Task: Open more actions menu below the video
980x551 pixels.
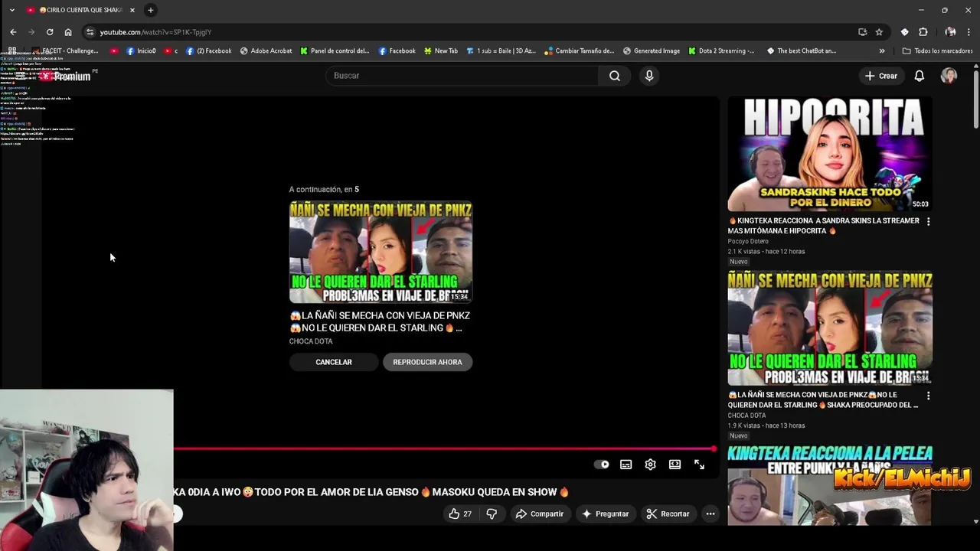Action: (710, 514)
